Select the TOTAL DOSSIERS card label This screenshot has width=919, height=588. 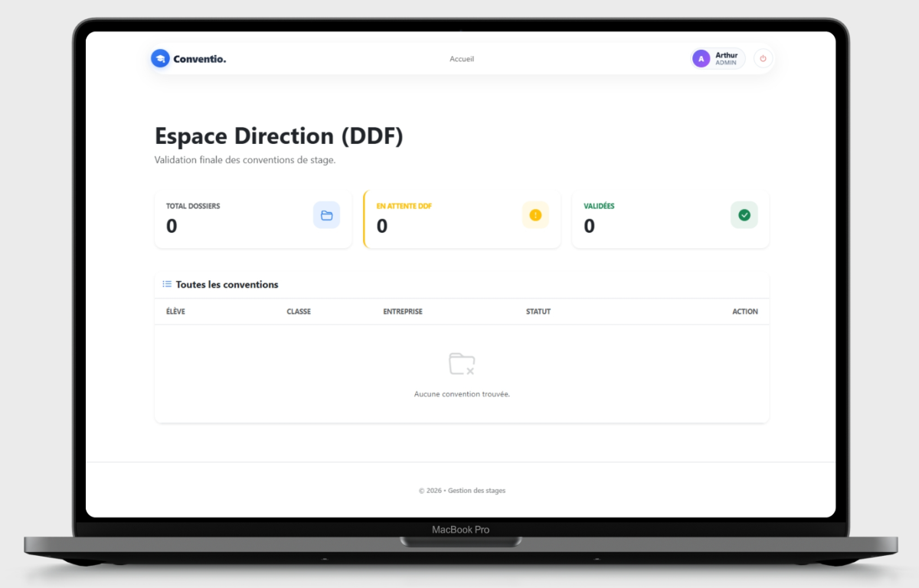point(193,206)
